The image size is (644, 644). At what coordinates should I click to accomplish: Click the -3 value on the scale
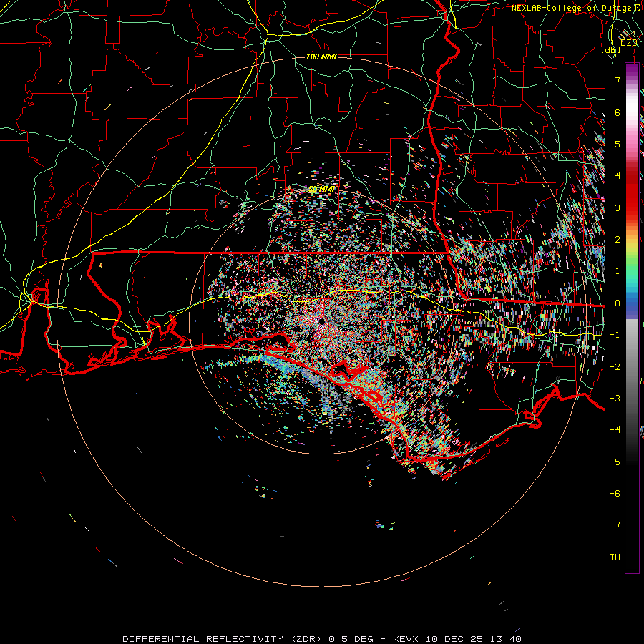point(615,399)
